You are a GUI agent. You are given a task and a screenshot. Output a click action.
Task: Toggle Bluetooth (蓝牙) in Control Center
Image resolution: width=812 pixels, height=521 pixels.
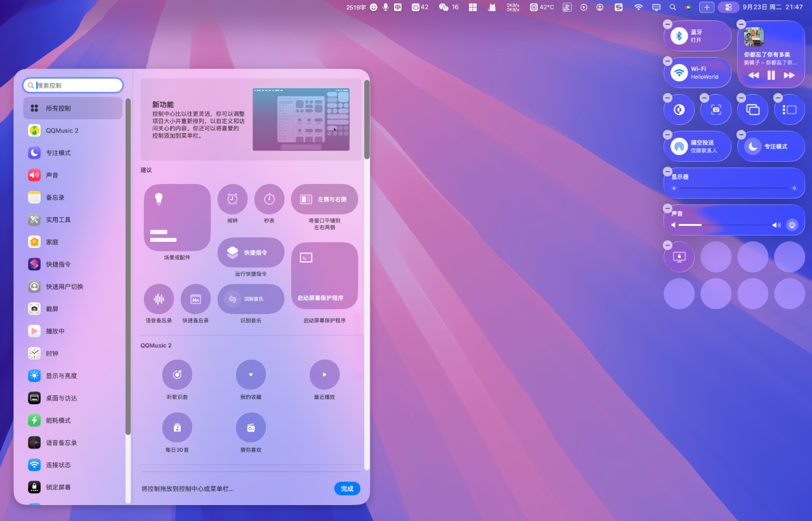[679, 36]
